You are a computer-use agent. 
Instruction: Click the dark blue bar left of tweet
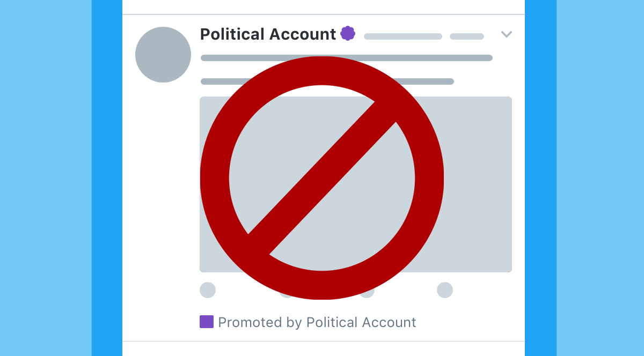point(107,178)
